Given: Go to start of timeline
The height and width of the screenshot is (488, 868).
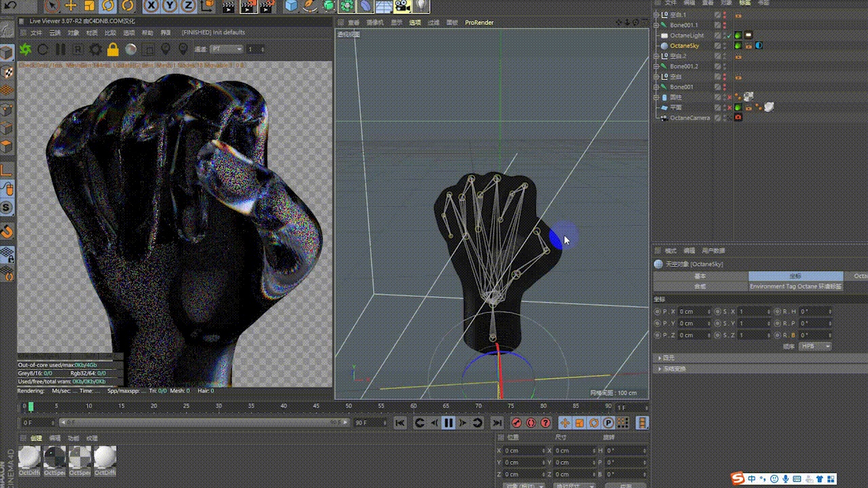Looking at the screenshot, I should 400,423.
